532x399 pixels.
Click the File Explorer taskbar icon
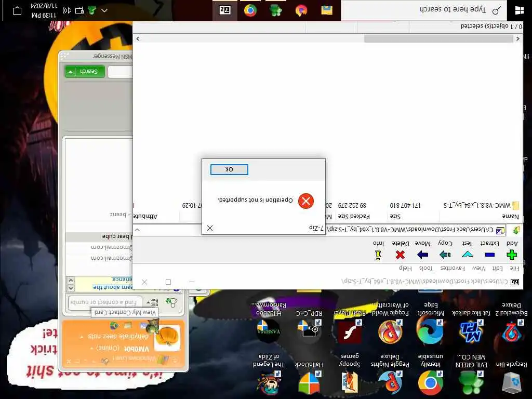tap(327, 10)
